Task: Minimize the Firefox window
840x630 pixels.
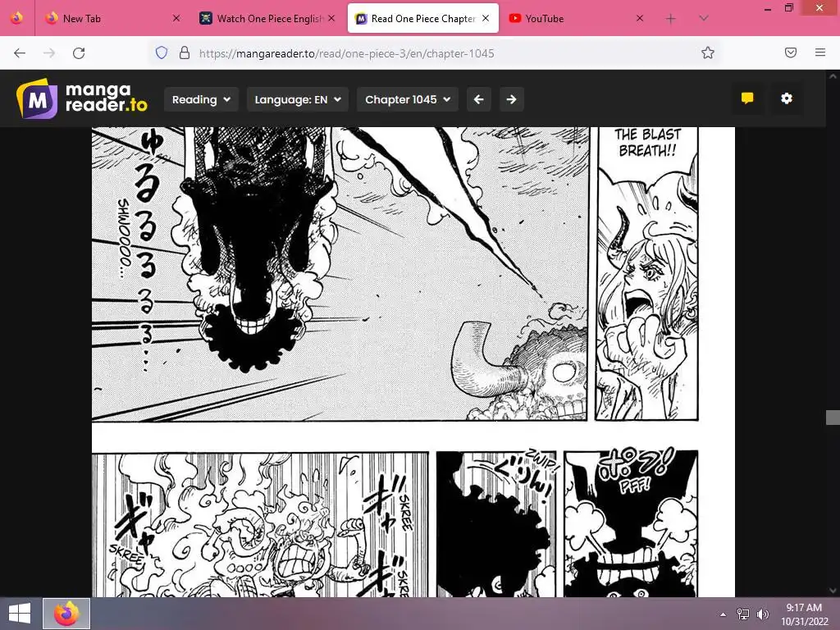Action: coord(768,8)
